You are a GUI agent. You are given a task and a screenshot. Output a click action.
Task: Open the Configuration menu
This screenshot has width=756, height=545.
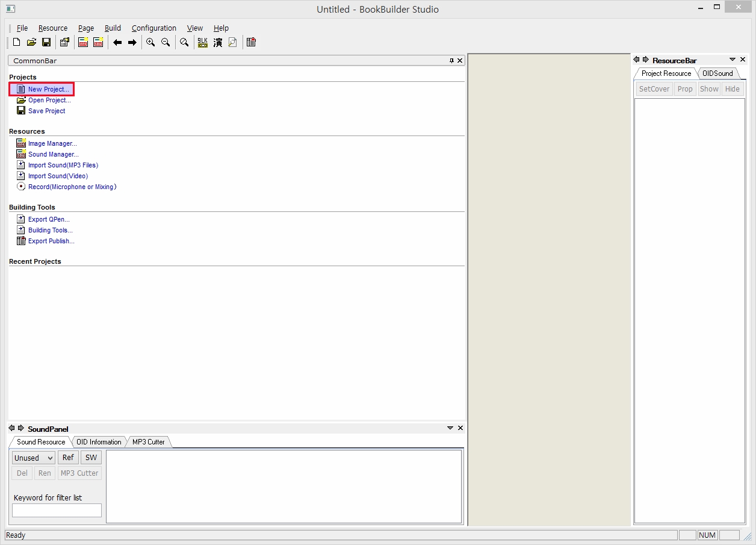click(154, 28)
